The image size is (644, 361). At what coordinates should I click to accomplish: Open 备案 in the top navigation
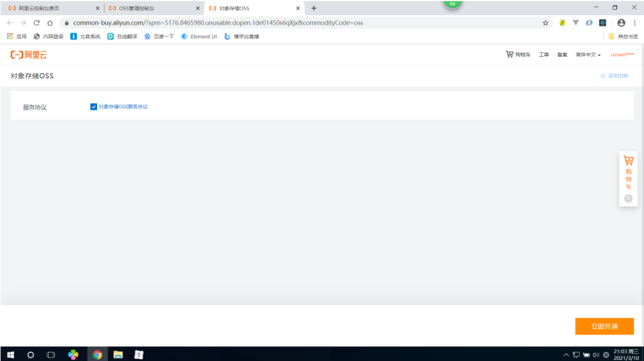point(562,54)
